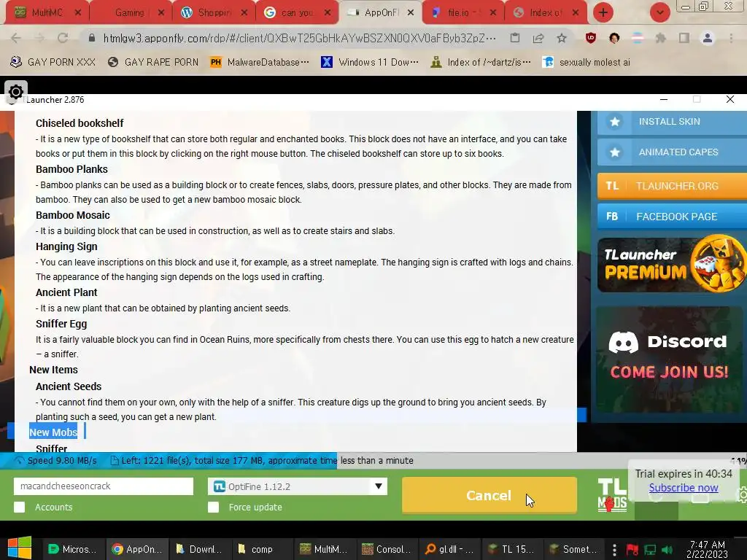
Task: Click the red flag tray icon
Action: click(x=632, y=550)
